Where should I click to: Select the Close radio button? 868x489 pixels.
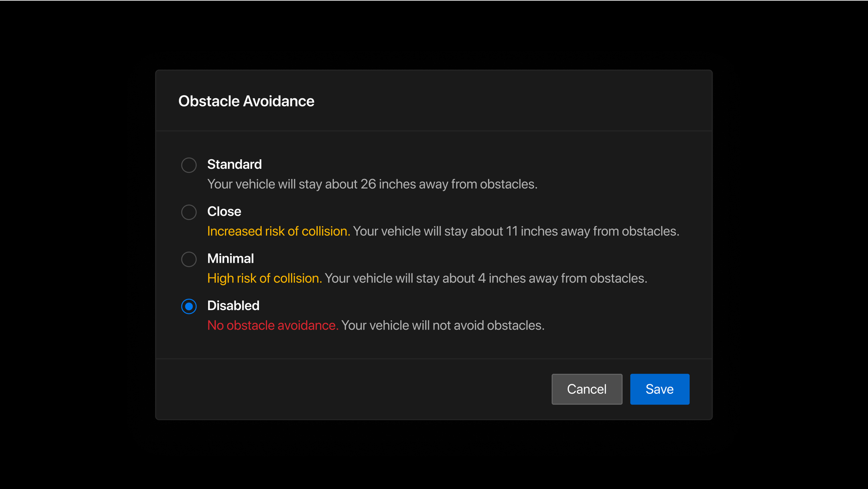pos(189,212)
